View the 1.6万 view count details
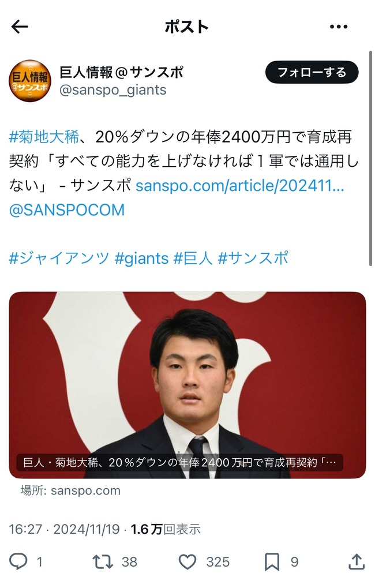This screenshot has width=375, height=588. pyautogui.click(x=166, y=529)
